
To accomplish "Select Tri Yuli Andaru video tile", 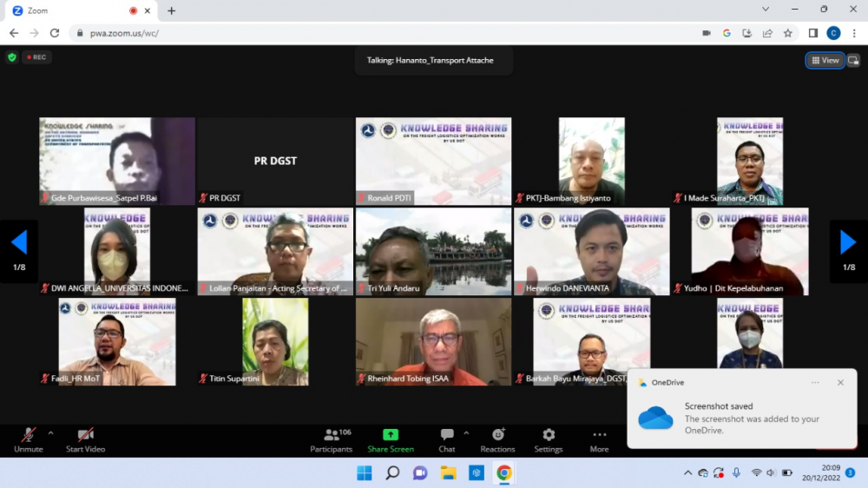I will coord(433,251).
